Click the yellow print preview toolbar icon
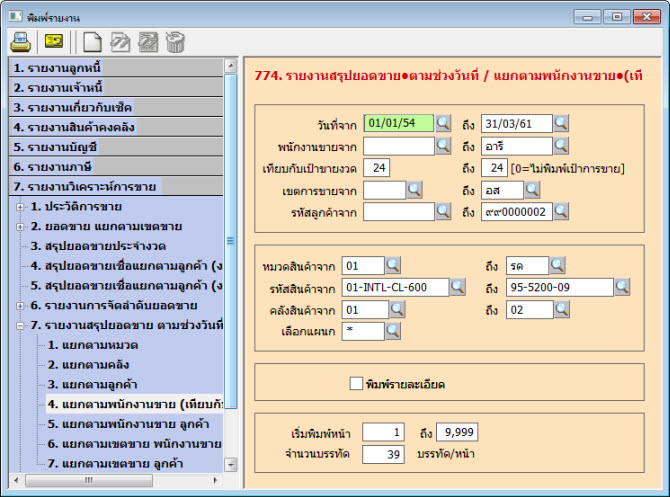Viewport: 670px width, 497px height. tap(54, 41)
